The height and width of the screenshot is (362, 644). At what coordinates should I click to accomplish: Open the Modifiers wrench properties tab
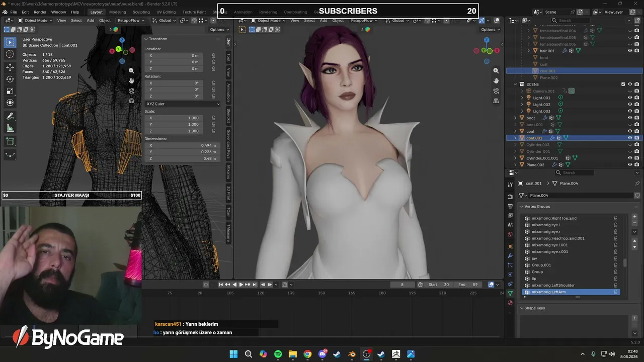click(510, 256)
